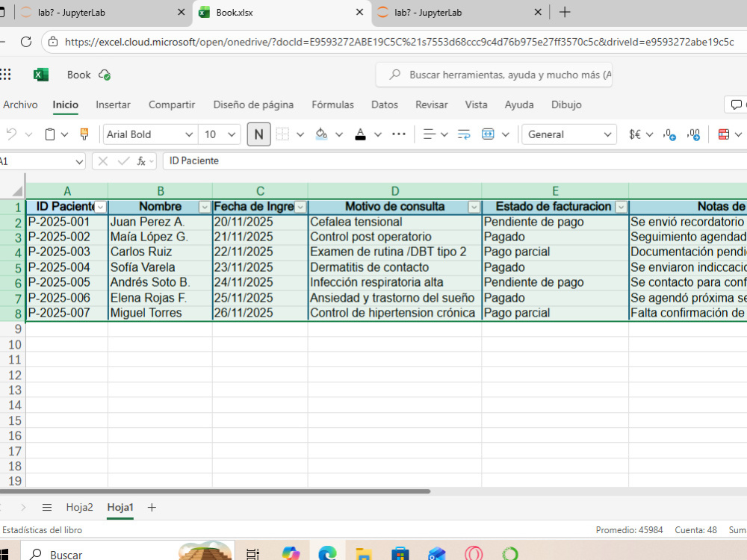Open the Undo history dropdown arrow
747x560 pixels.
tap(28, 134)
